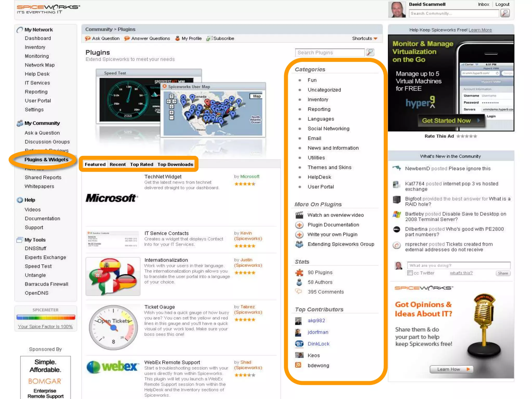
Task: Rate This Ad using the stars
Action: [467, 136]
